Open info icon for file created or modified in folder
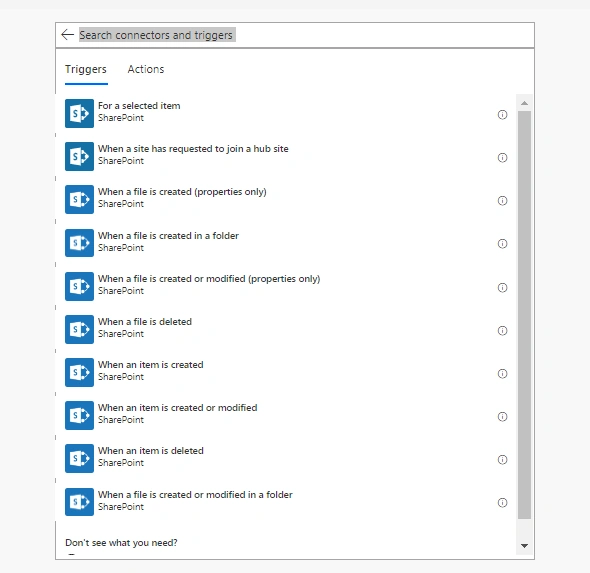The image size is (590, 573). click(502, 503)
